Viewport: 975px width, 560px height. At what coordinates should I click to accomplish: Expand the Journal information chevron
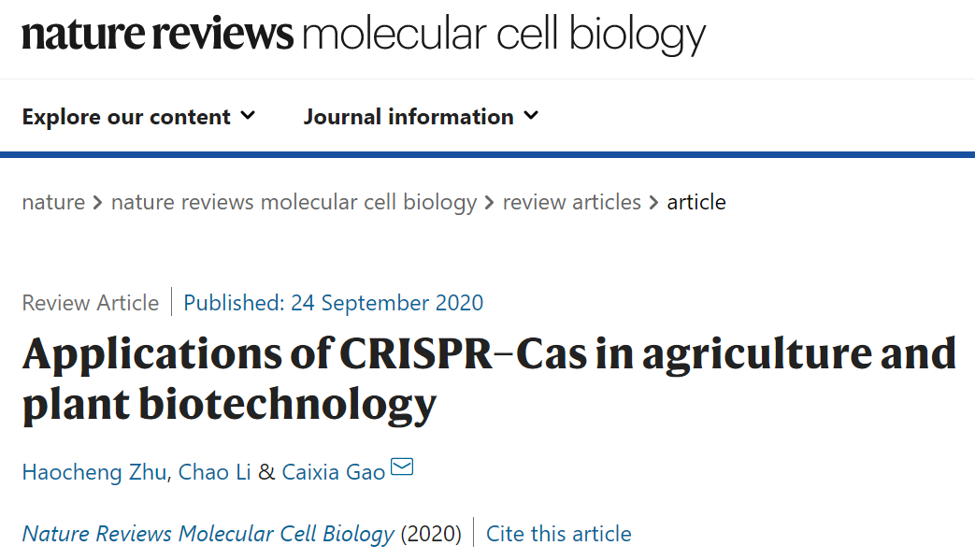[531, 116]
